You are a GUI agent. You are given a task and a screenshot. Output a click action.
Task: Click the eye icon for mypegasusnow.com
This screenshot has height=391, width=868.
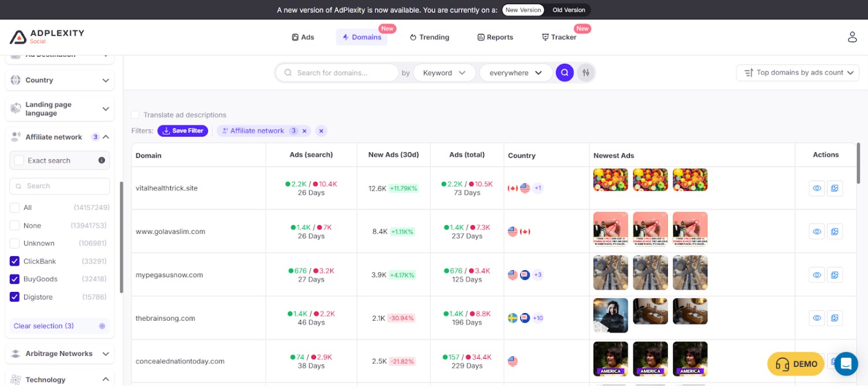pyautogui.click(x=816, y=274)
